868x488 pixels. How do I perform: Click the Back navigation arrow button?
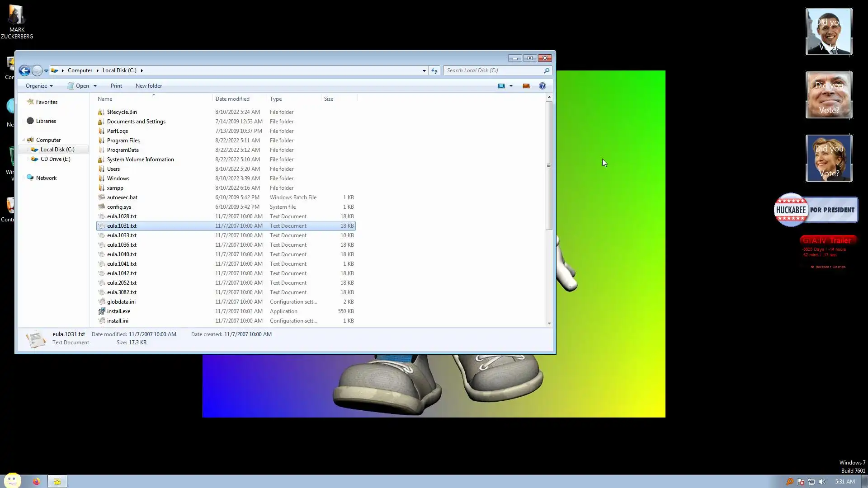pos(24,70)
